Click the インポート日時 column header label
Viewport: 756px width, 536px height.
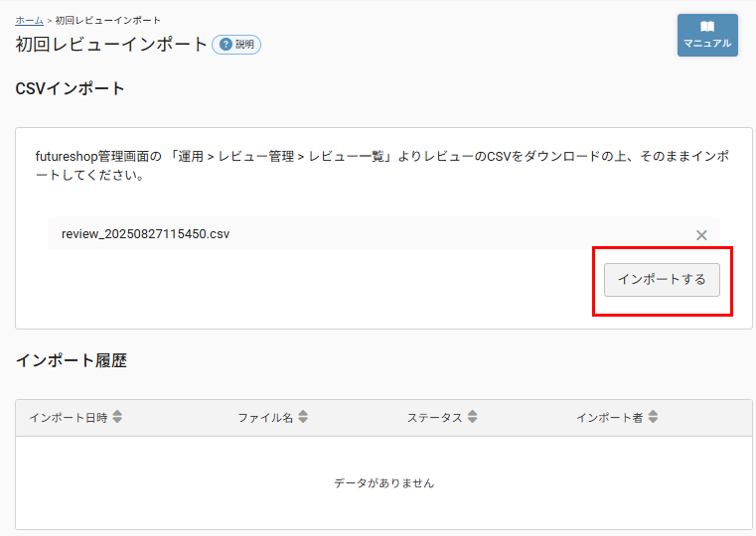(69, 418)
